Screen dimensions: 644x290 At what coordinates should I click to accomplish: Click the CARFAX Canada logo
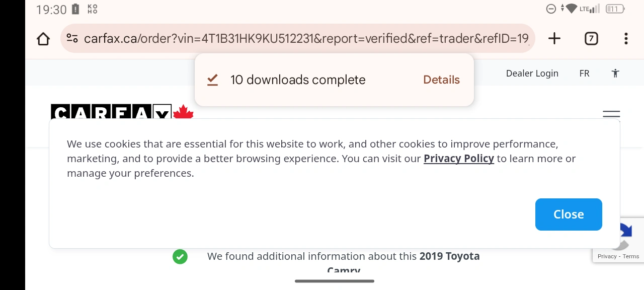click(122, 112)
